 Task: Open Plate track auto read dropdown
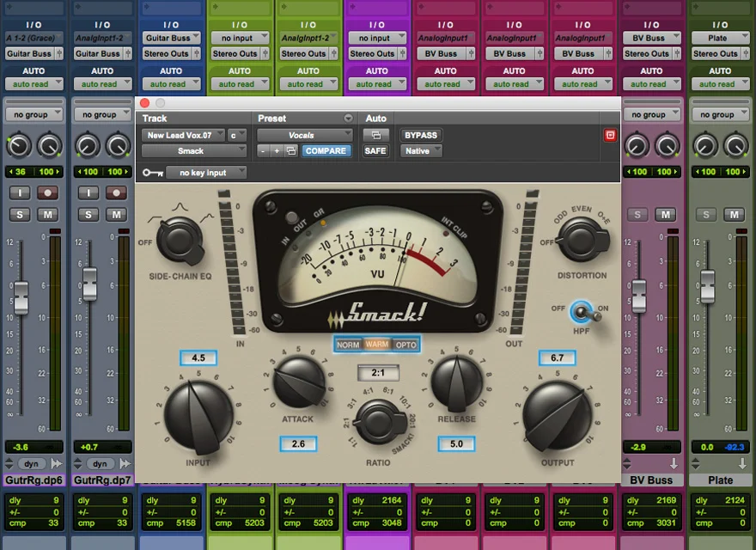[720, 84]
